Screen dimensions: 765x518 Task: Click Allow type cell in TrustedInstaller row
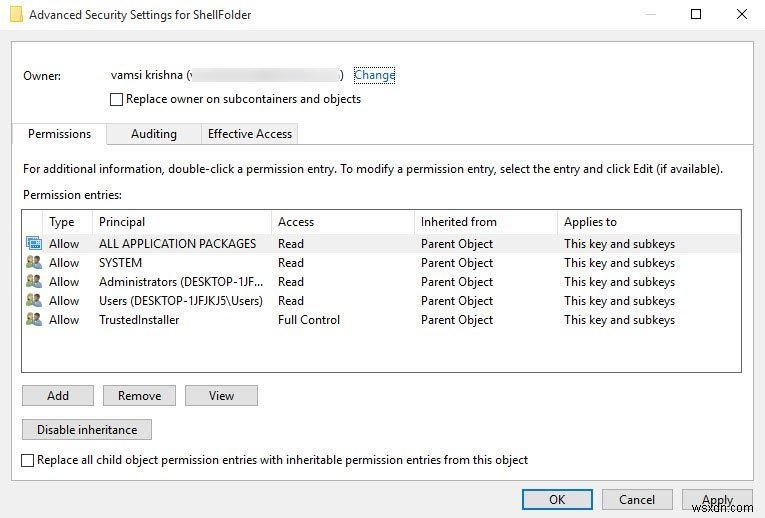tap(64, 320)
